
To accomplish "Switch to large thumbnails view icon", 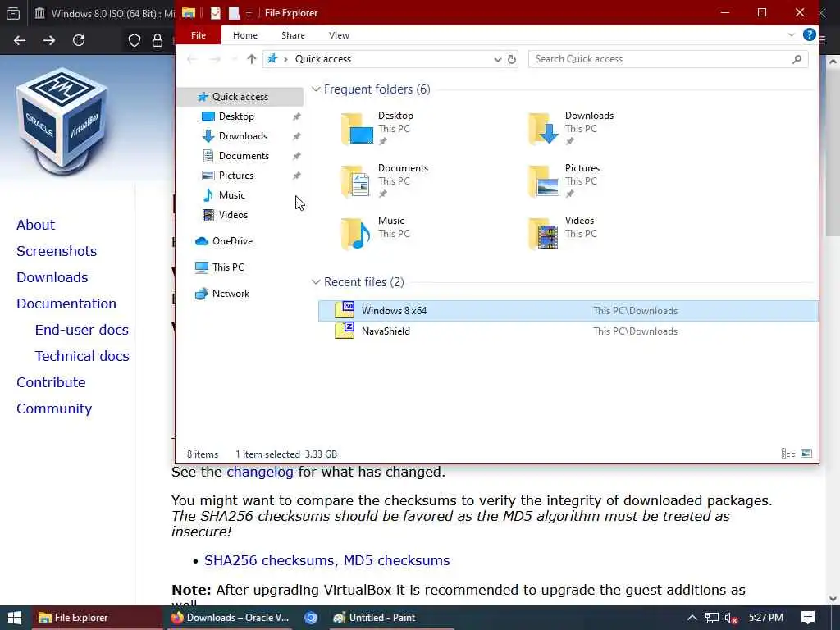I will coord(806,454).
